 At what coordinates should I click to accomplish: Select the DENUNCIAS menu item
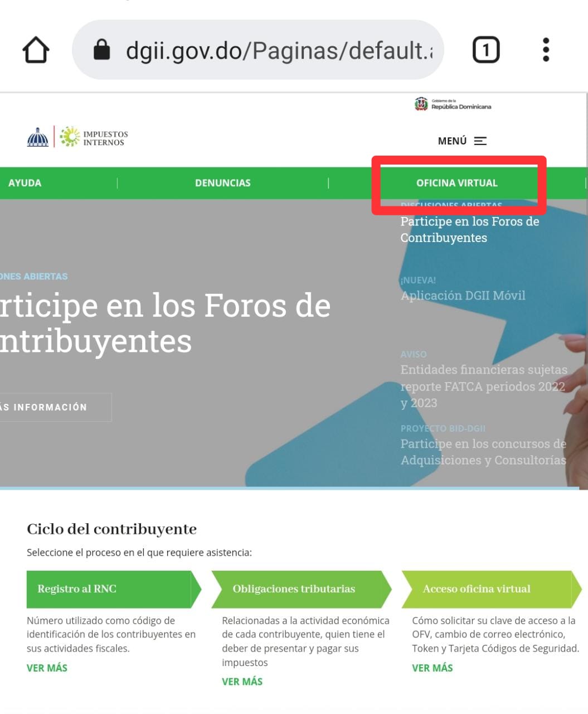223,182
